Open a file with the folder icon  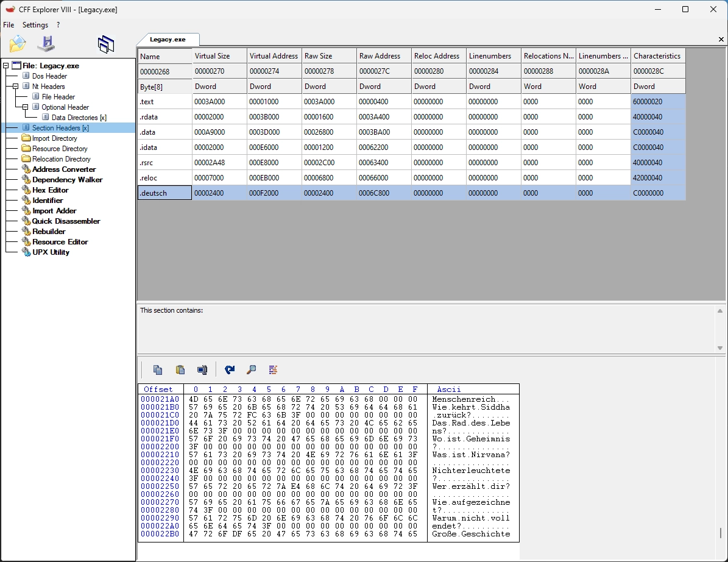18,44
